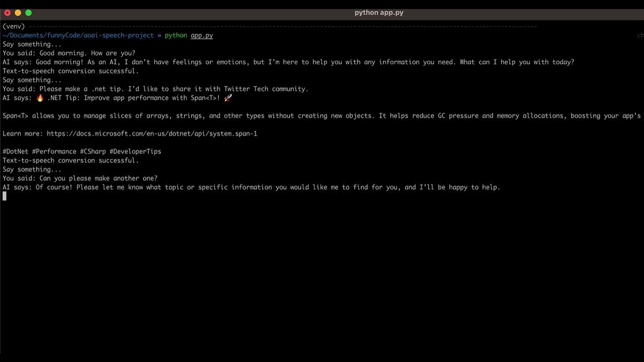Screen dimensions: 644x362
Task: Click the '#Performance' hashtag
Action: click(54, 151)
